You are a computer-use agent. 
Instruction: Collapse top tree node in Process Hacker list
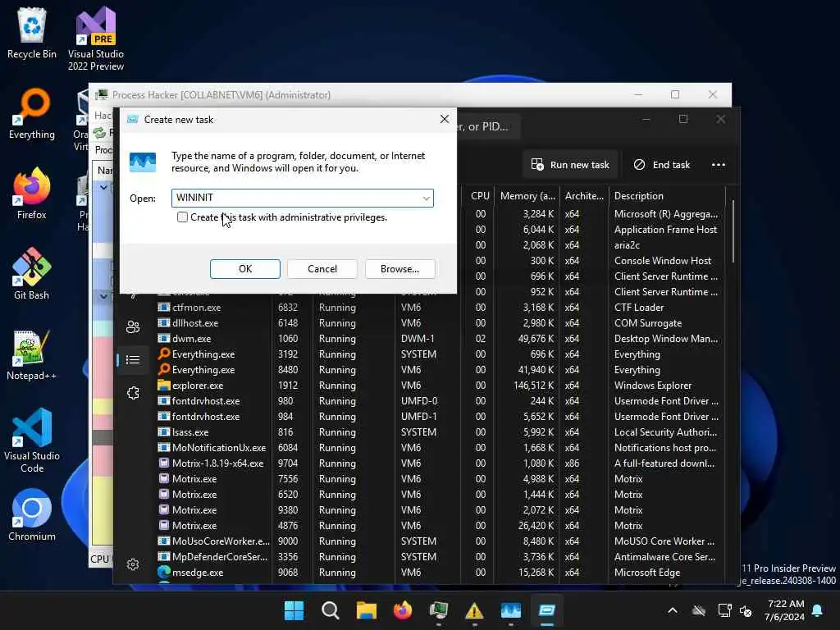103,188
